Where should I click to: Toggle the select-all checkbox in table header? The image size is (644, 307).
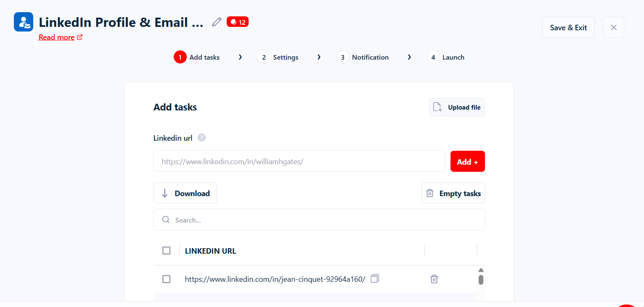tap(167, 251)
